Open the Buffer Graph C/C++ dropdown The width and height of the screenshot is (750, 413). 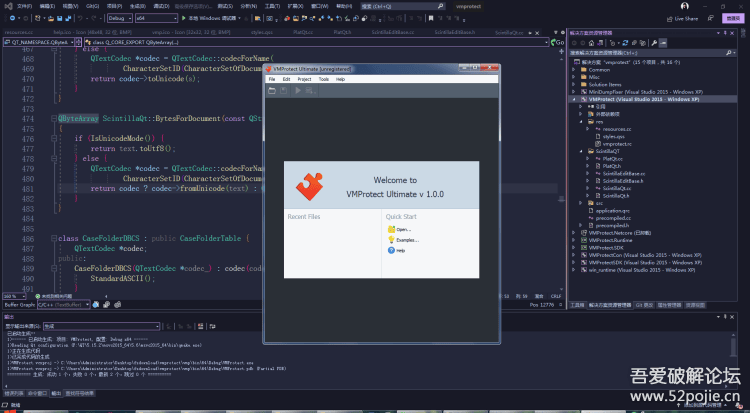[64, 304]
